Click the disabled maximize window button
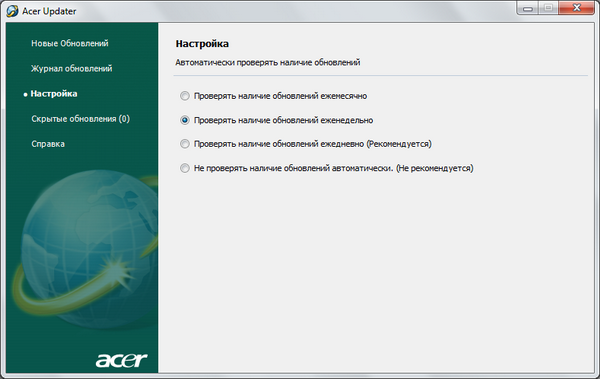This screenshot has height=379, width=600. point(549,8)
